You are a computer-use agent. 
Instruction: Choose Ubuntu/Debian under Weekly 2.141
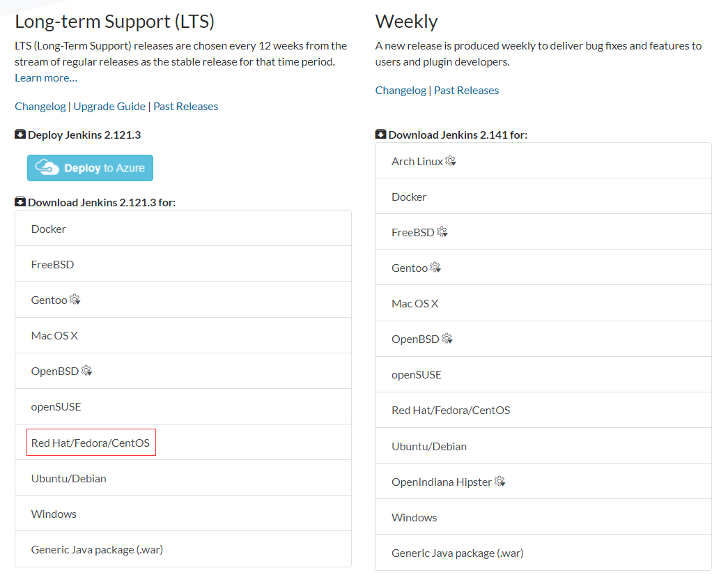543,446
